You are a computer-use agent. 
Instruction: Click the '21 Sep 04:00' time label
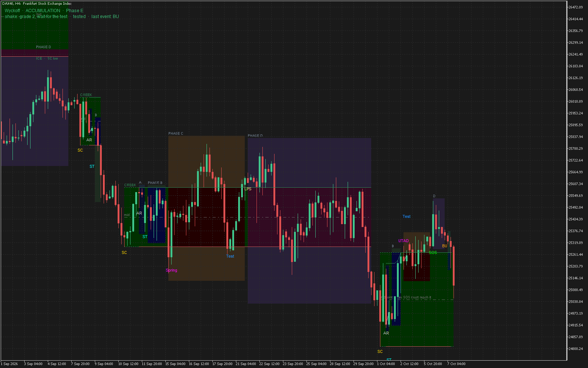coord(246,364)
